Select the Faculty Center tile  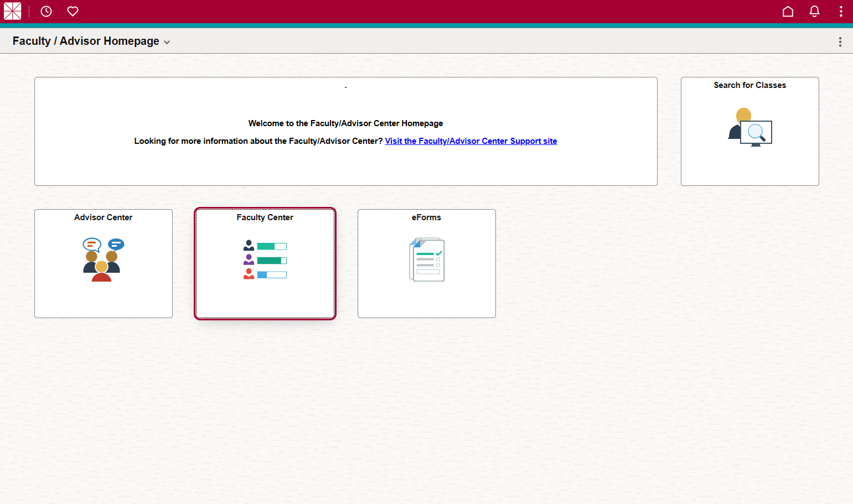tap(265, 263)
